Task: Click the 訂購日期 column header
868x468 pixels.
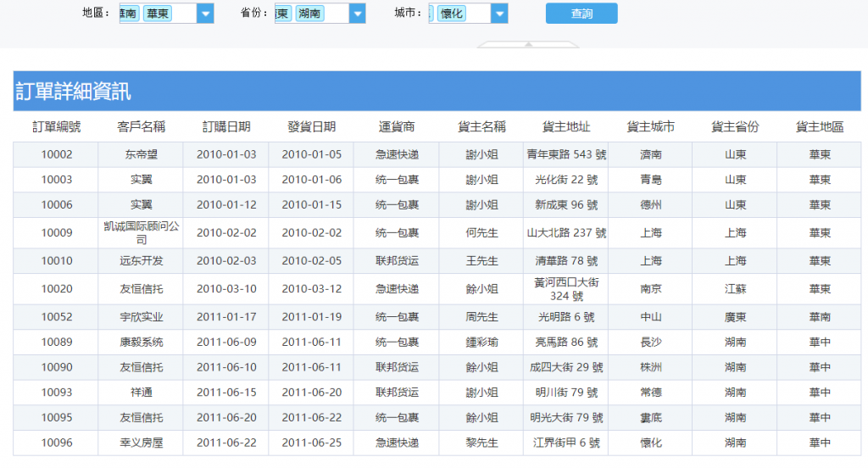Action: 225,127
